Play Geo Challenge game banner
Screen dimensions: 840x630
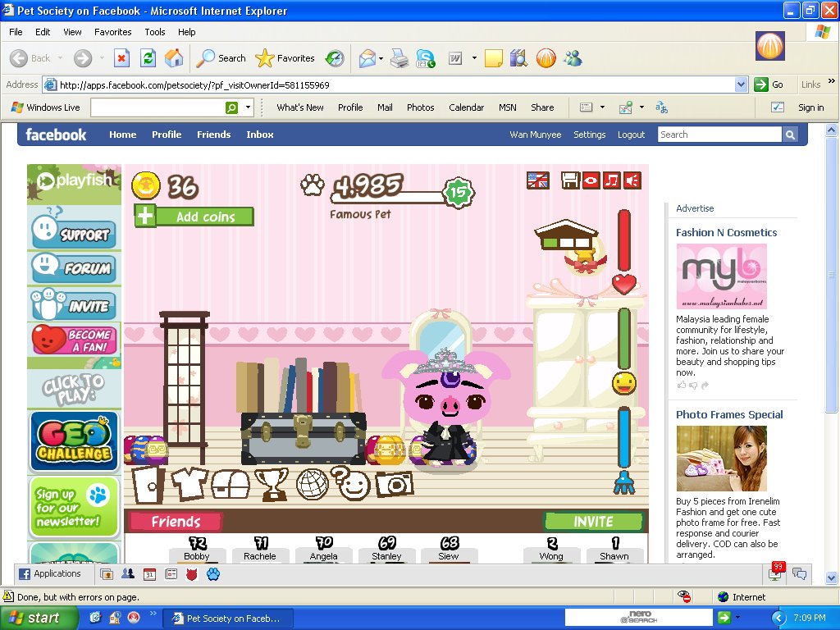tap(74, 441)
